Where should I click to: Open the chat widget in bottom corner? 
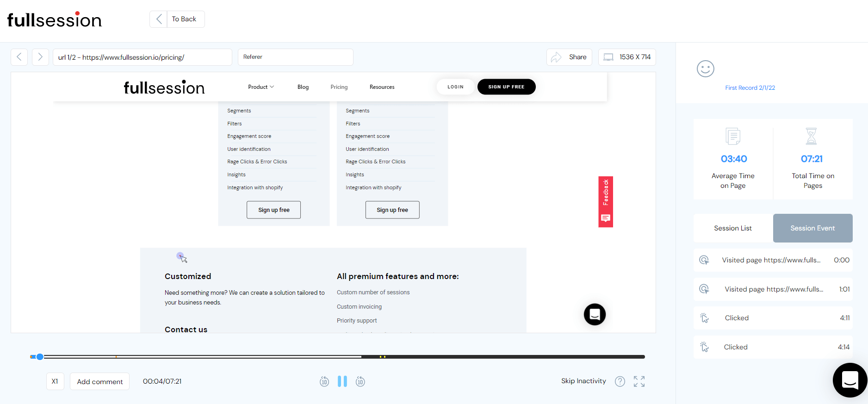pos(849,380)
